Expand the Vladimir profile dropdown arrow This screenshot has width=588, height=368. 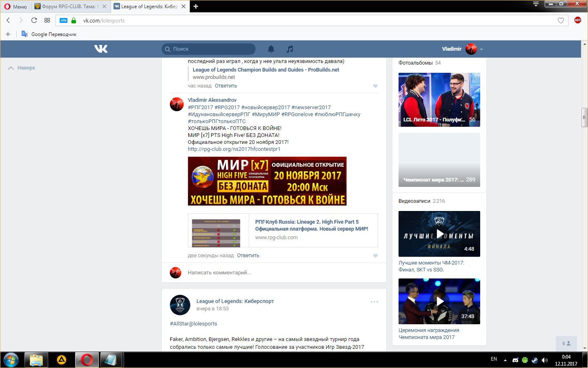pos(481,49)
